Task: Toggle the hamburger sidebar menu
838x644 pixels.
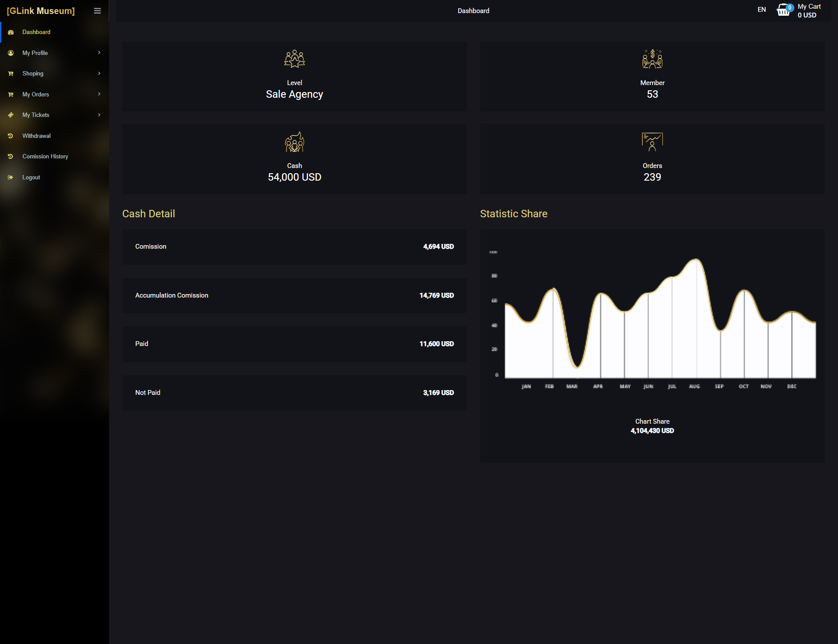Action: point(97,11)
